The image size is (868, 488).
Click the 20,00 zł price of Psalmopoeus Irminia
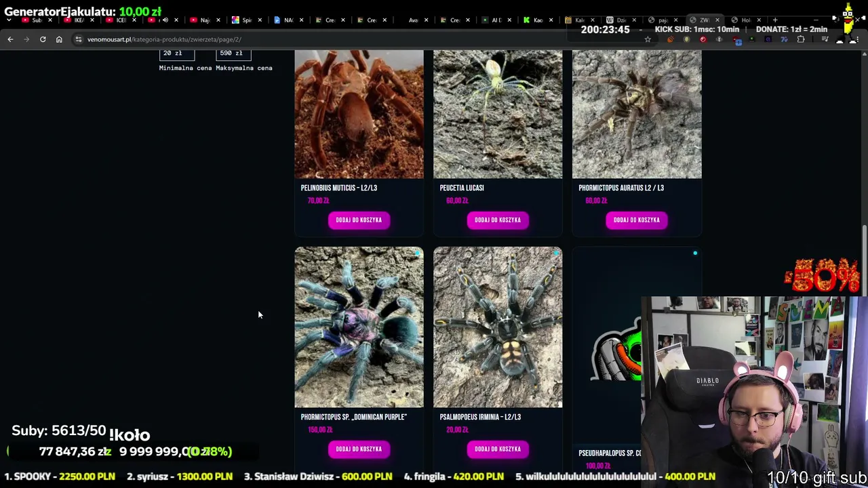[x=457, y=430]
